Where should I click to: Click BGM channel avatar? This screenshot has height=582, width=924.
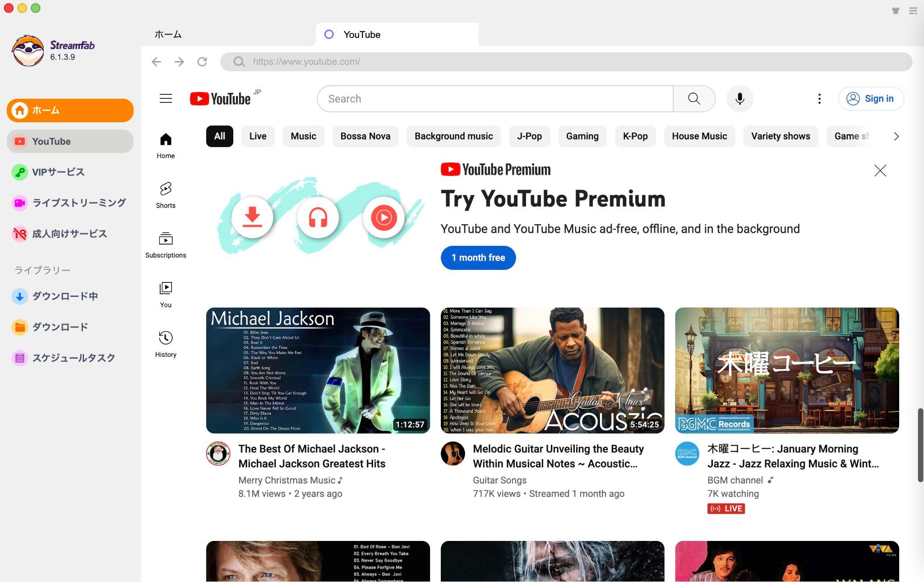(688, 453)
